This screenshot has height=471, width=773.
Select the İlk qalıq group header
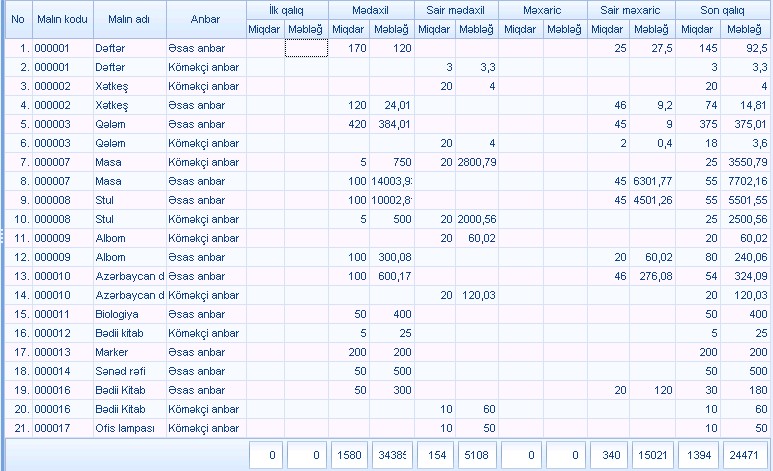(287, 8)
